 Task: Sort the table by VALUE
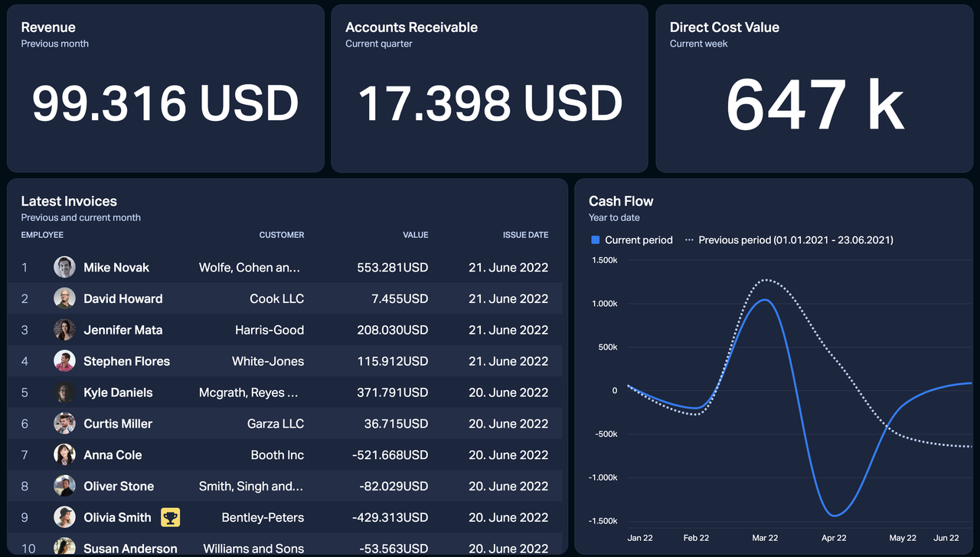[416, 235]
